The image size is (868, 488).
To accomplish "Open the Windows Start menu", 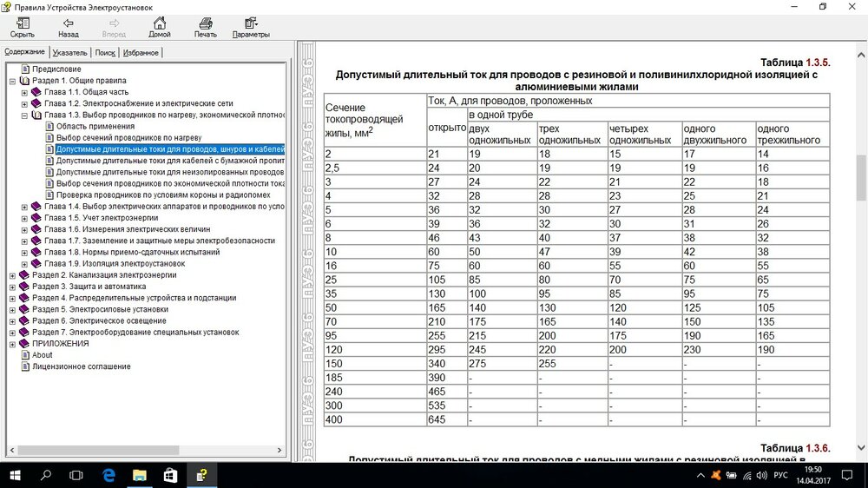I will click(15, 475).
